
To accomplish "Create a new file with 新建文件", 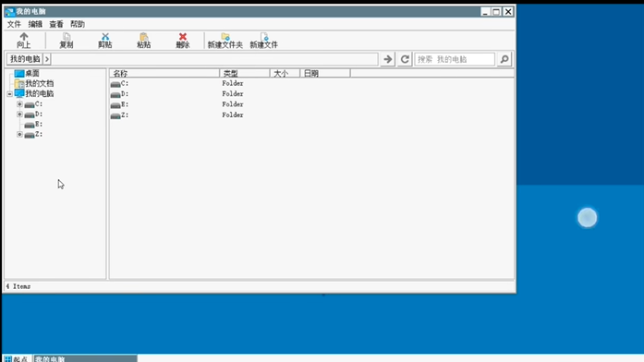I will click(x=263, y=41).
